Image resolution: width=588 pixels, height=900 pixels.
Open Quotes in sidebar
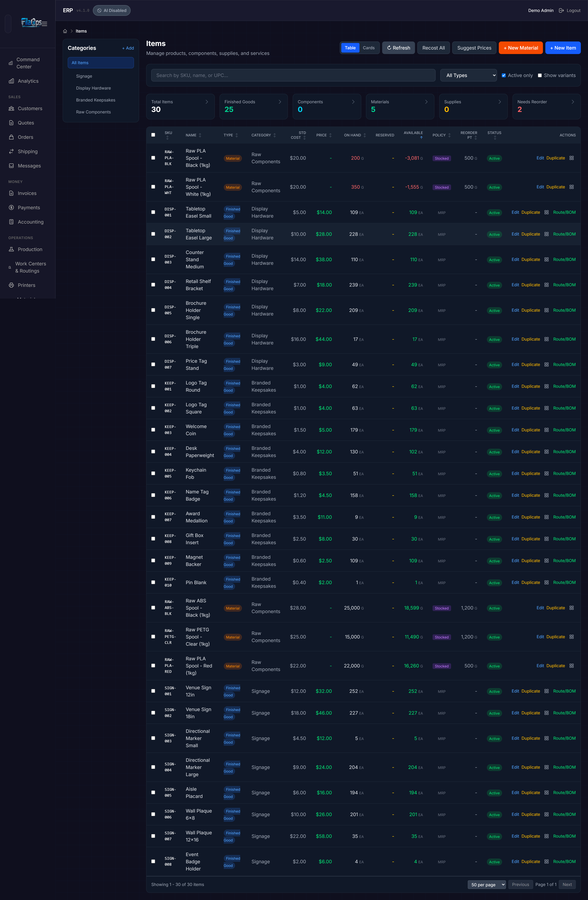pos(28,123)
